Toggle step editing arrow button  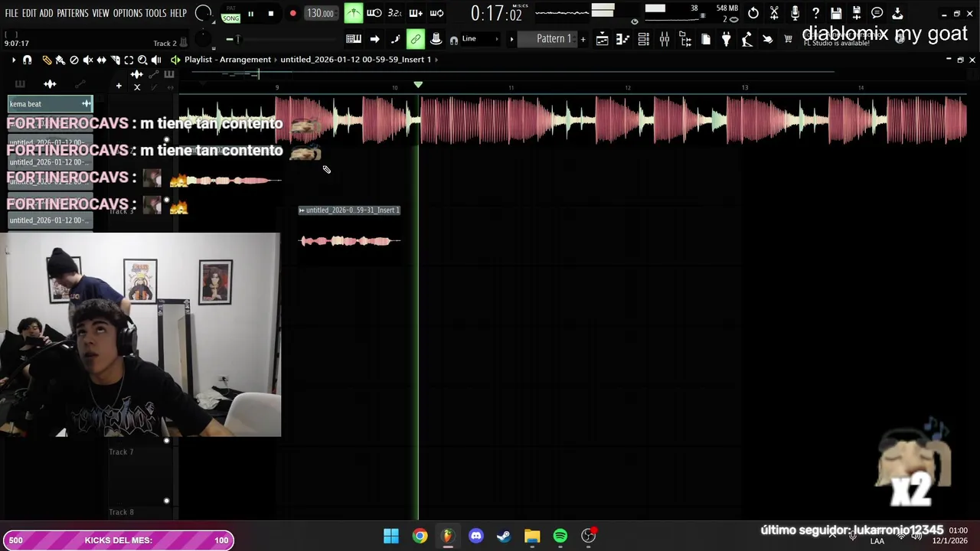tap(374, 39)
